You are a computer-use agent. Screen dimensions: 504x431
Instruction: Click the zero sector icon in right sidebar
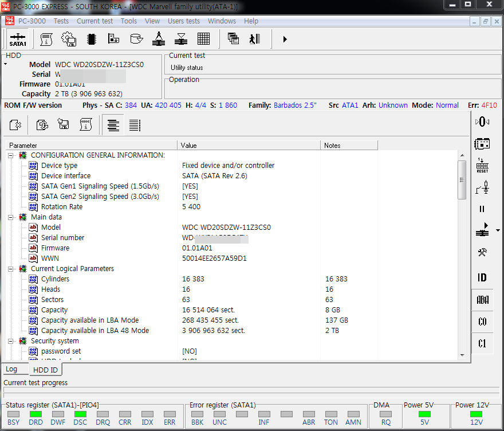coord(482,122)
